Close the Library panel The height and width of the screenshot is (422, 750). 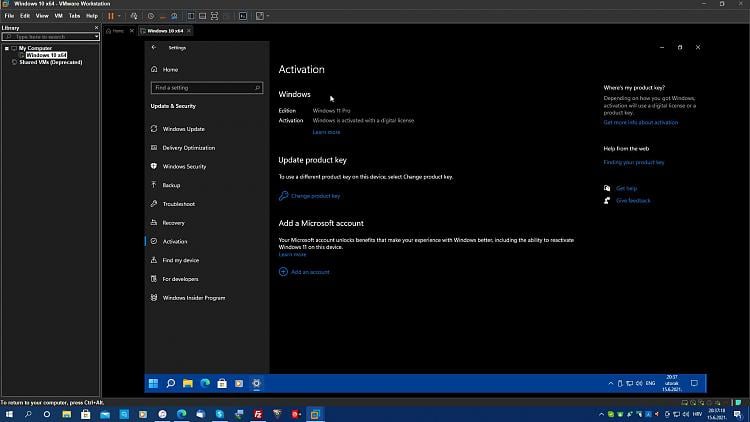[96, 28]
